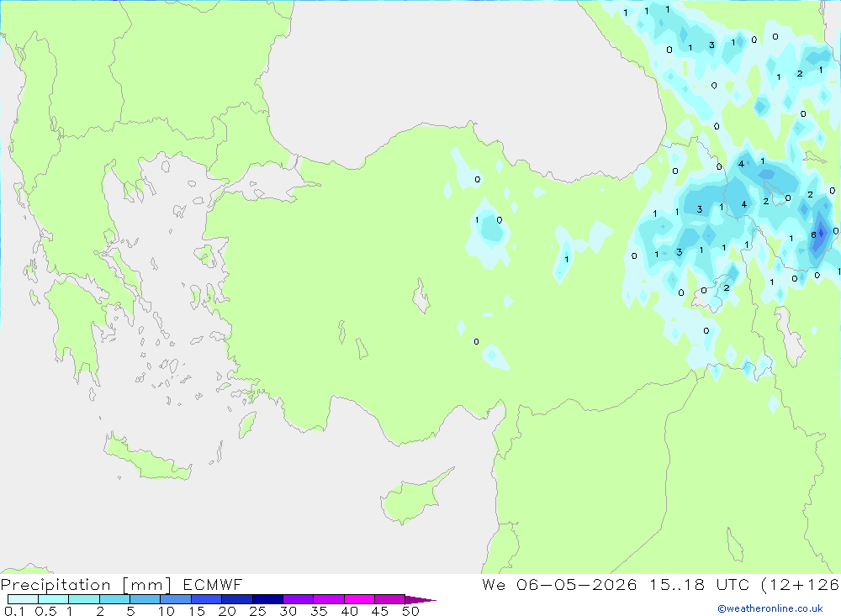Click the Precipitation [mm] title text
This screenshot has width=841, height=616.
(86, 584)
